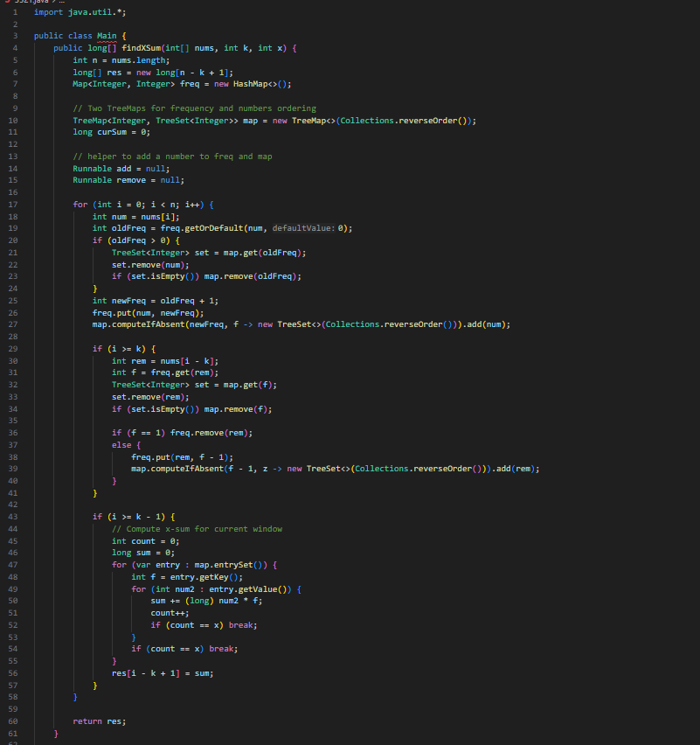The height and width of the screenshot is (745, 700).
Task: Click the method name 'findXSum'
Action: point(142,48)
